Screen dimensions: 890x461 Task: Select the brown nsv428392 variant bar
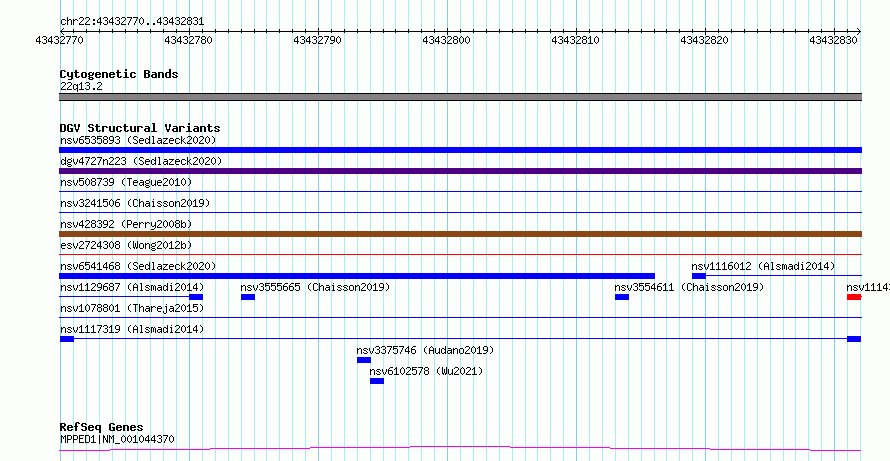pyautogui.click(x=460, y=234)
